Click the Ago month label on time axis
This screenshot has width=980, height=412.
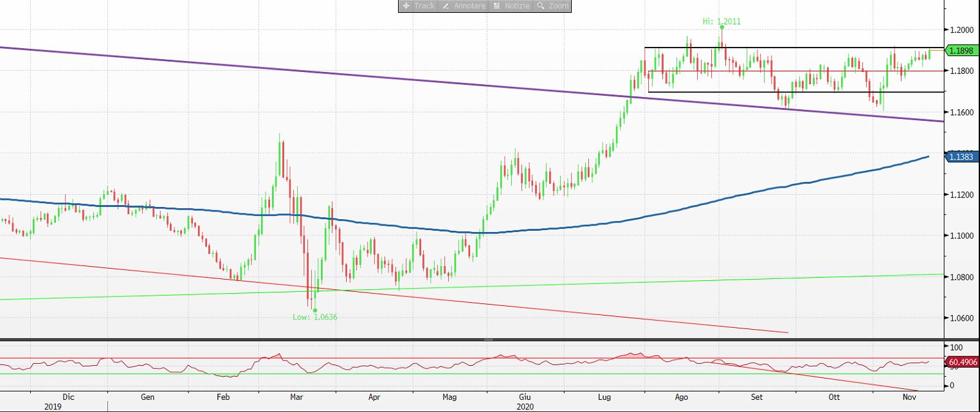coord(682,397)
